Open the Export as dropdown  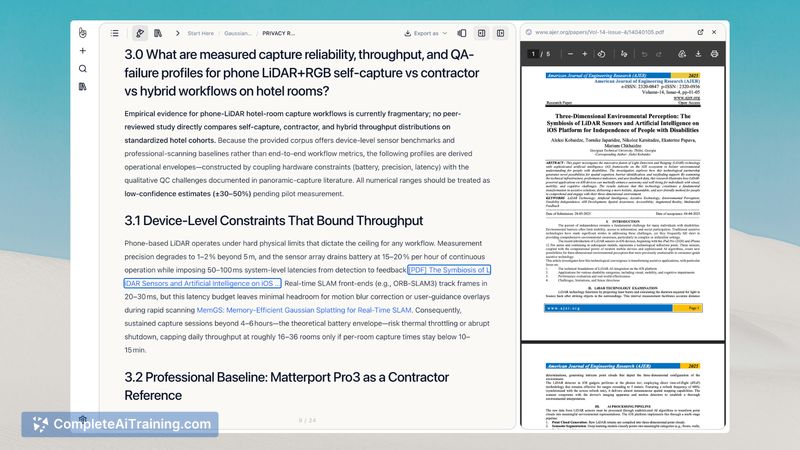(426, 33)
